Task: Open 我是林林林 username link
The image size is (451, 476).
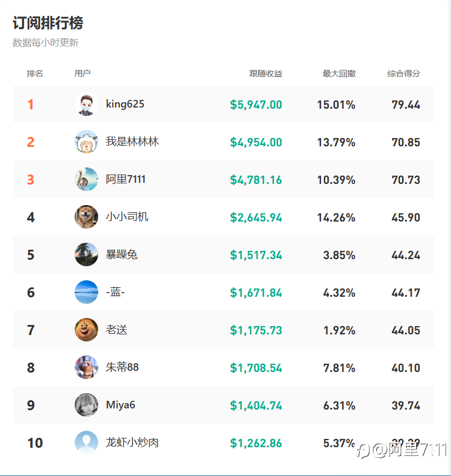Action: (x=132, y=142)
